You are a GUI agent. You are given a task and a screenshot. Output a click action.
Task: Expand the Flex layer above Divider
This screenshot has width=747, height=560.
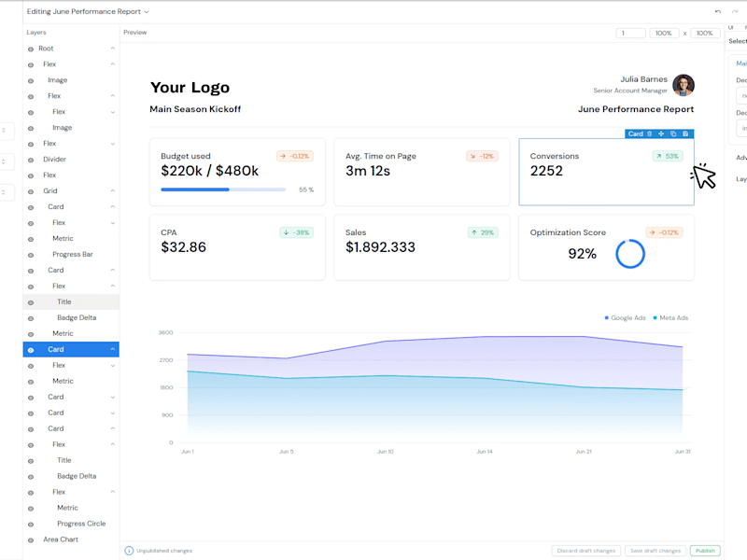click(112, 144)
